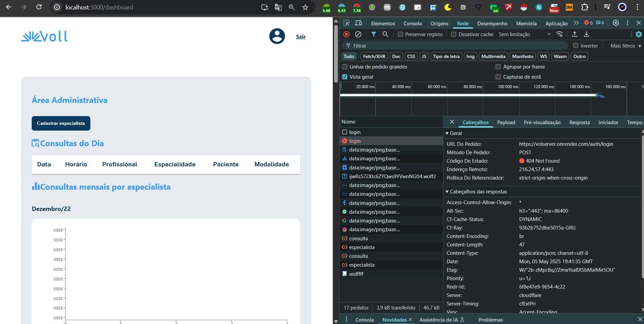Open the Consola panel tab
Screen dimensions: 644x324
pyautogui.click(x=412, y=23)
